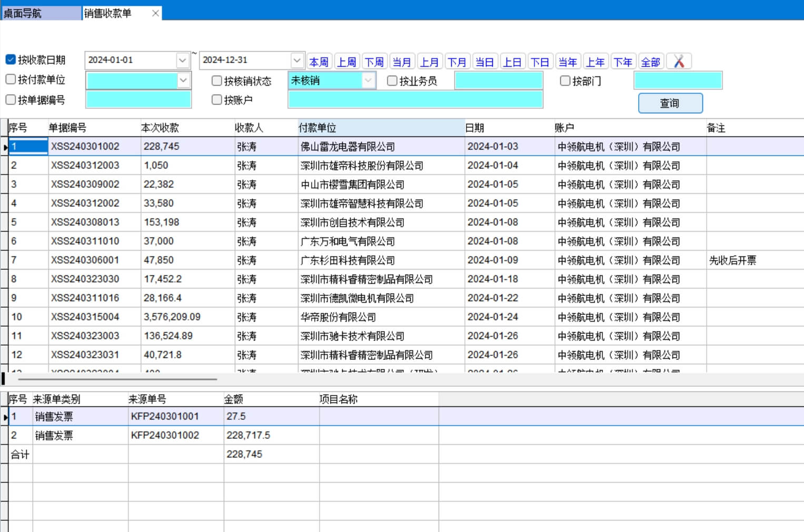Set date range to 当年

(567, 62)
